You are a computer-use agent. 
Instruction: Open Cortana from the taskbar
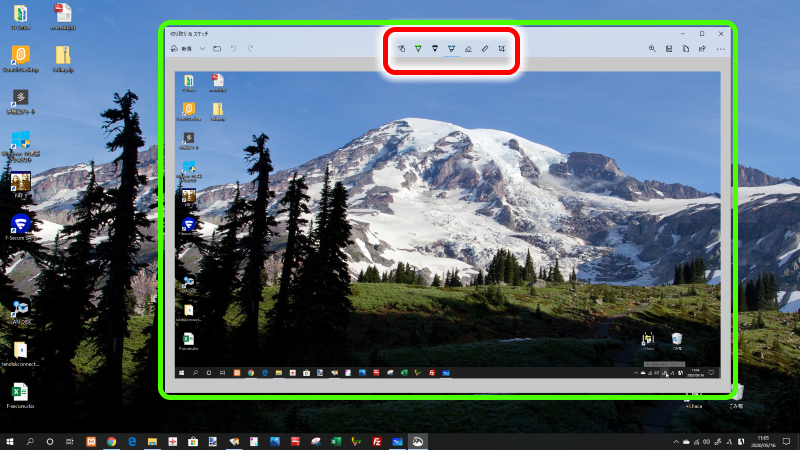click(49, 441)
